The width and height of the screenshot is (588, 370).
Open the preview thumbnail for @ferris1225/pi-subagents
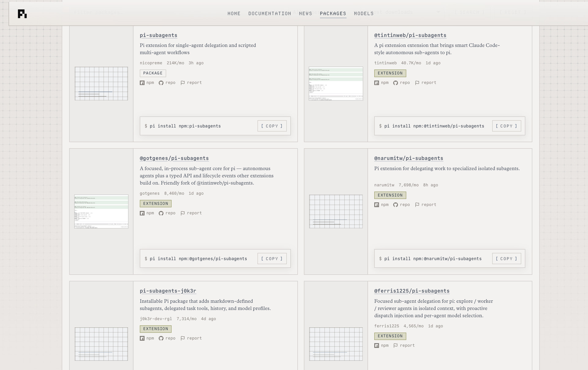click(x=336, y=344)
